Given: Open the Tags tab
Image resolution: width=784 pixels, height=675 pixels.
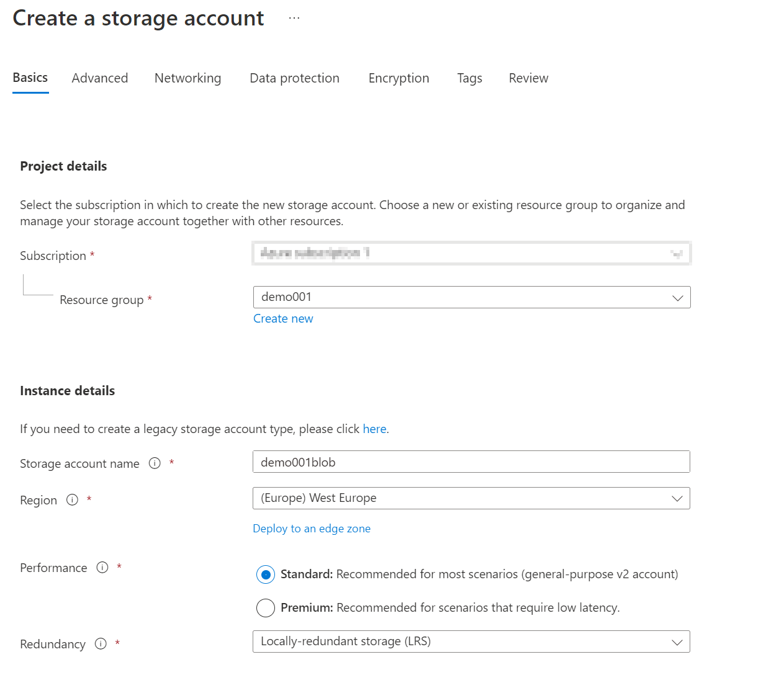Looking at the screenshot, I should [469, 78].
